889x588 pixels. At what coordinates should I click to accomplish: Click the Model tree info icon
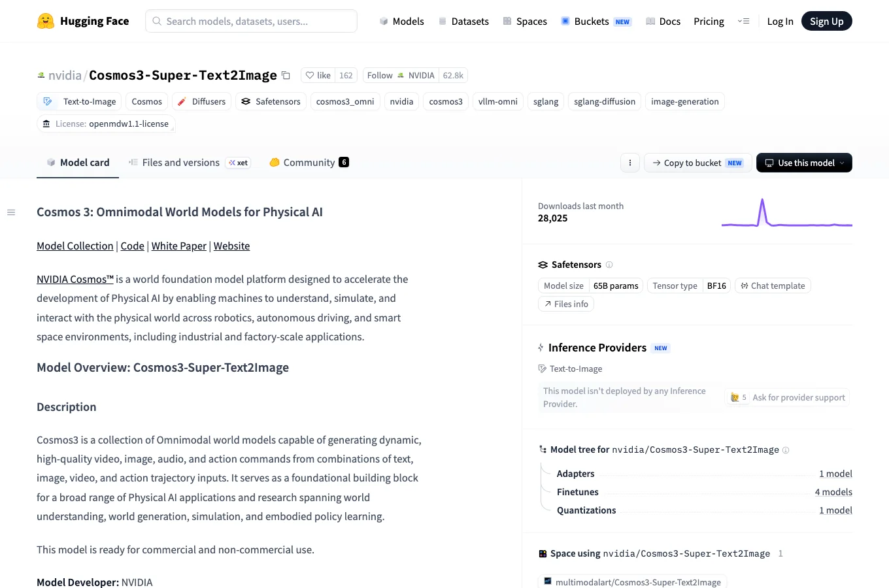(x=786, y=450)
